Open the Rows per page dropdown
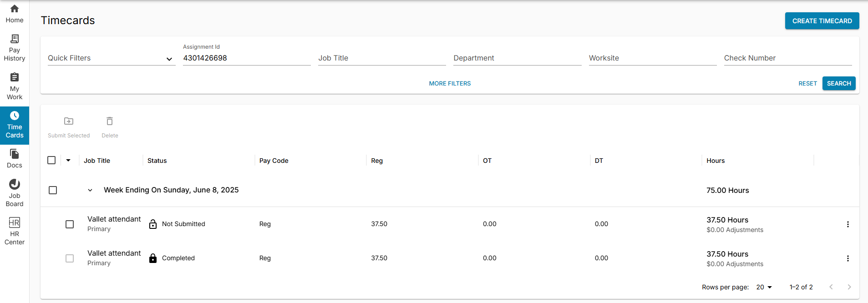This screenshot has height=303, width=868. (x=764, y=287)
